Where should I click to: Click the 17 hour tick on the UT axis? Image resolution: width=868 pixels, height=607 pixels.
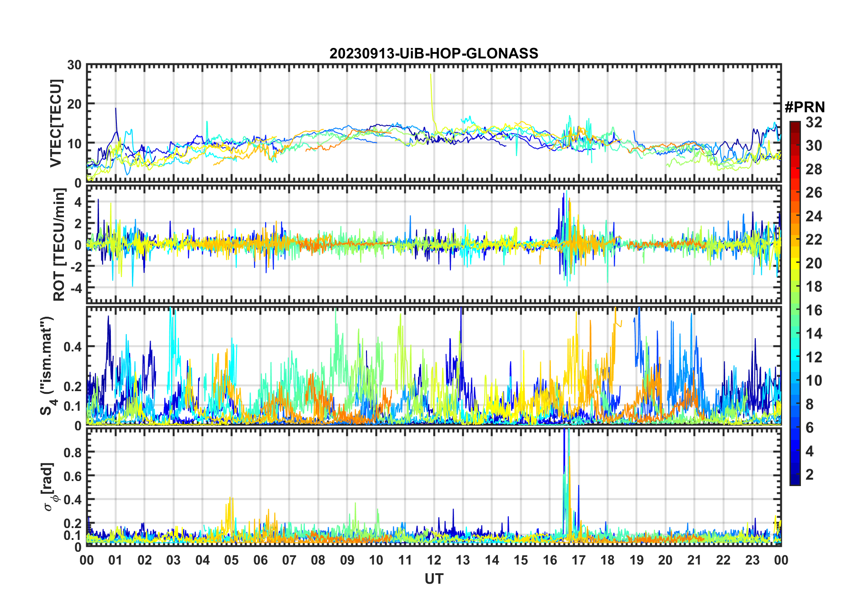[x=578, y=560]
